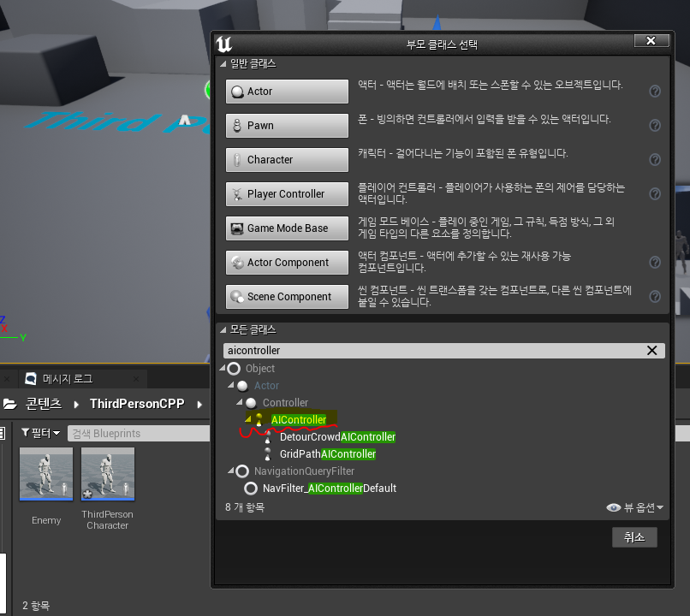Collapse the AIController tree node

[248, 419]
